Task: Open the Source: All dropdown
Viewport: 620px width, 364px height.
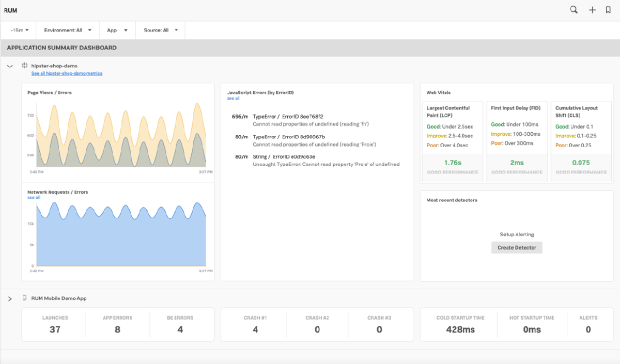Action: 160,30
